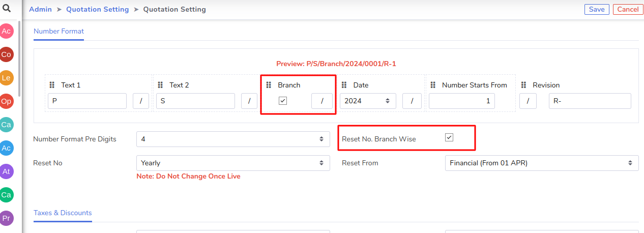The image size is (644, 233).
Task: Uncheck the Branch checkbox
Action: pyautogui.click(x=283, y=101)
